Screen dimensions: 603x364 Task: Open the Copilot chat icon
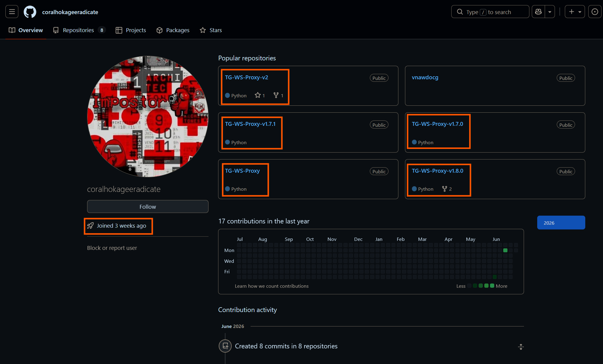click(538, 12)
